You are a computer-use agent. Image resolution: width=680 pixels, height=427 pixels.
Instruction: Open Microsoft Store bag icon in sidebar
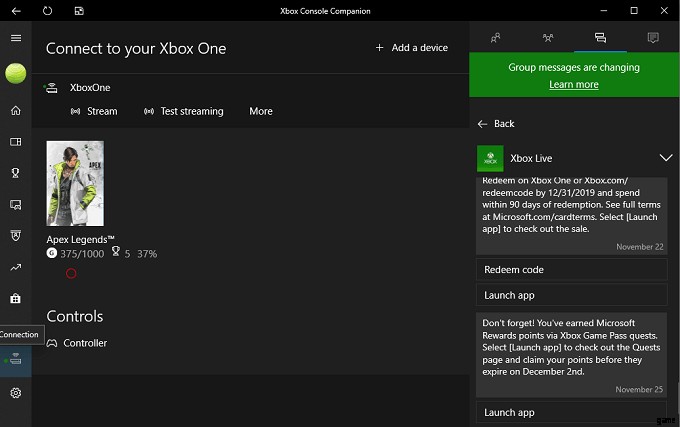point(15,298)
